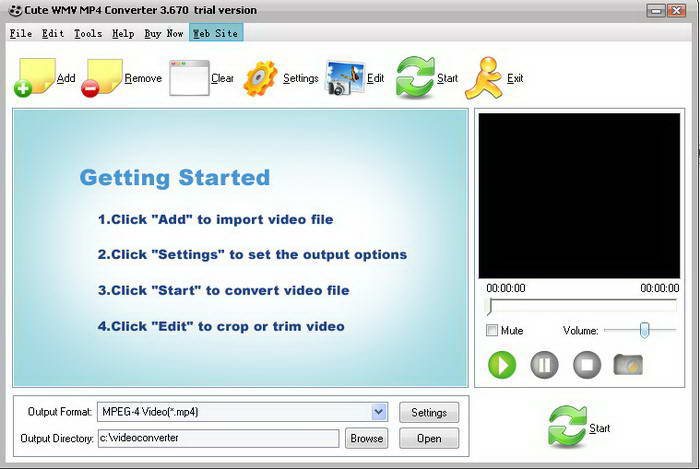Pause the preview video
The image size is (700, 469).
point(544,365)
